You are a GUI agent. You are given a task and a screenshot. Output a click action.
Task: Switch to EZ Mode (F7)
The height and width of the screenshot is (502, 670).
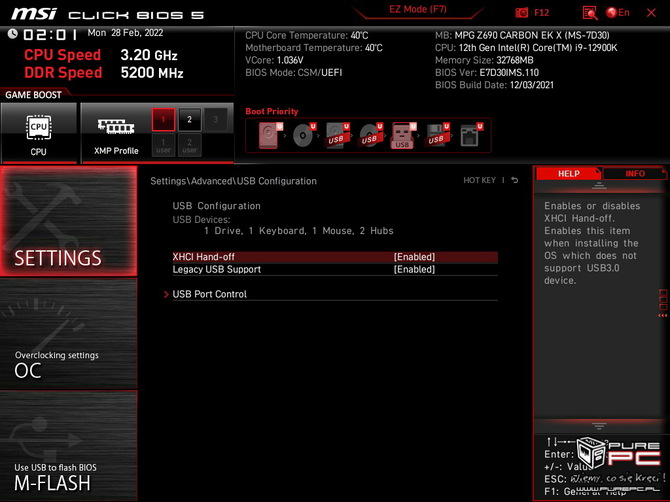[417, 9]
